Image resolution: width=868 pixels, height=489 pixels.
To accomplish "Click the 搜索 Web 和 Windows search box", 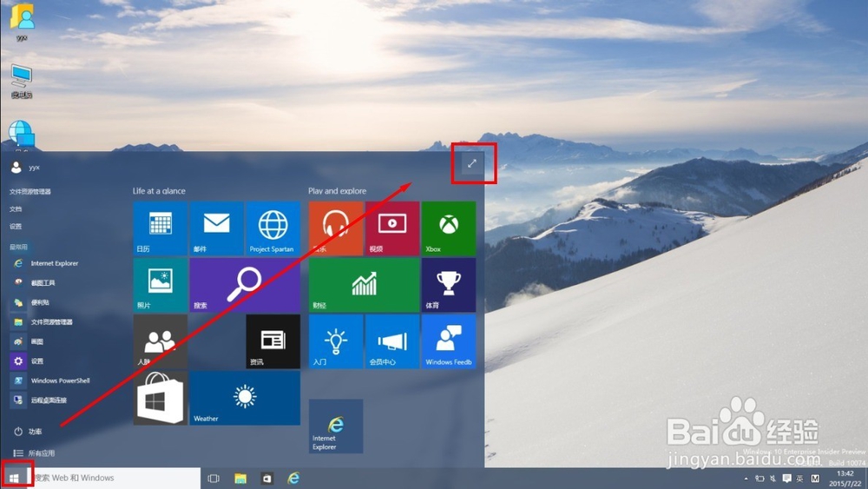I will click(114, 478).
